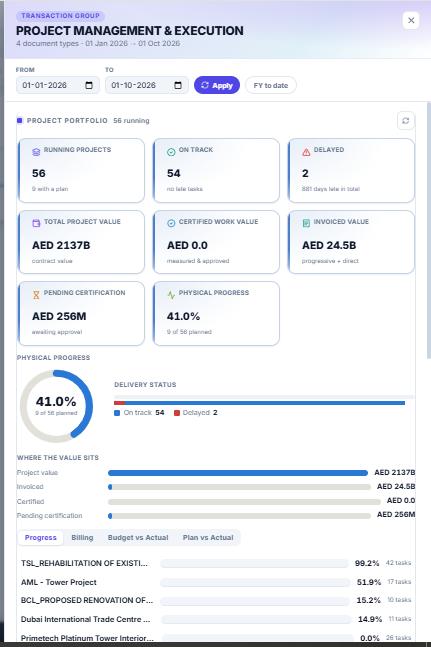431x647 pixels.
Task: Select the FY to date preset
Action: tap(271, 85)
